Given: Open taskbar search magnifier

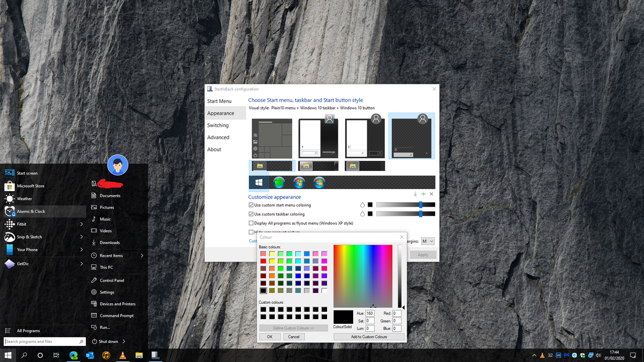Looking at the screenshot, I should (x=24, y=355).
